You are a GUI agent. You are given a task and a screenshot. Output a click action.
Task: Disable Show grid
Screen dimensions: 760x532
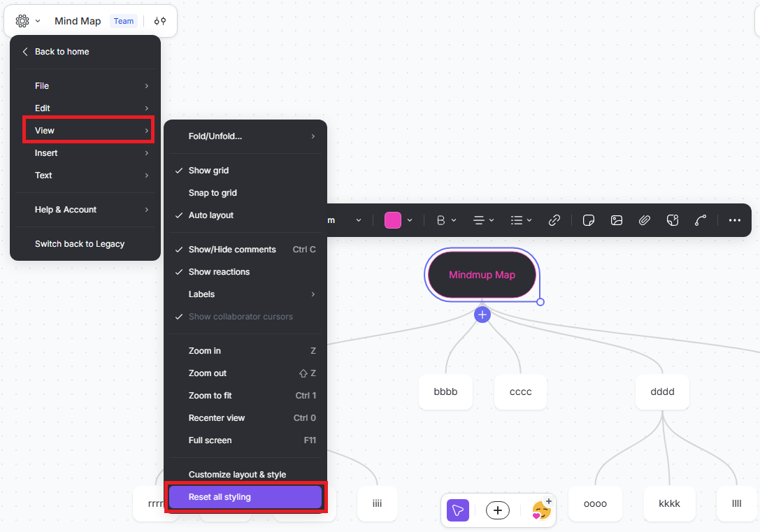click(x=210, y=170)
